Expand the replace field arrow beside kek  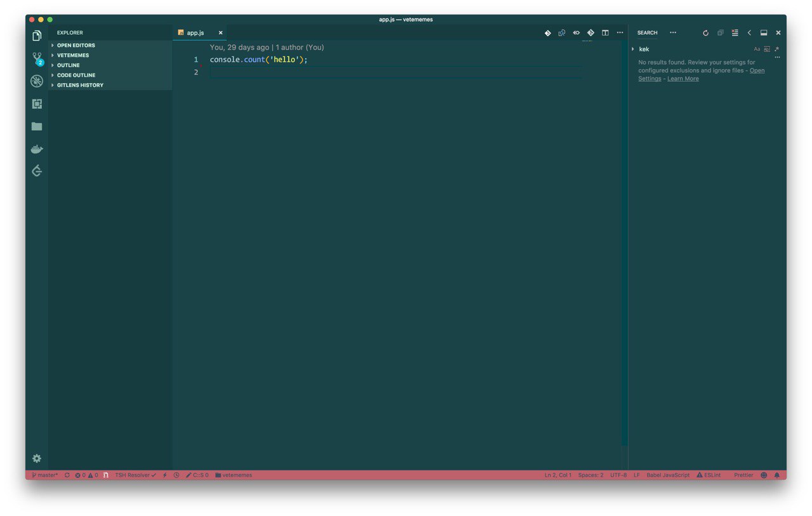[633, 49]
